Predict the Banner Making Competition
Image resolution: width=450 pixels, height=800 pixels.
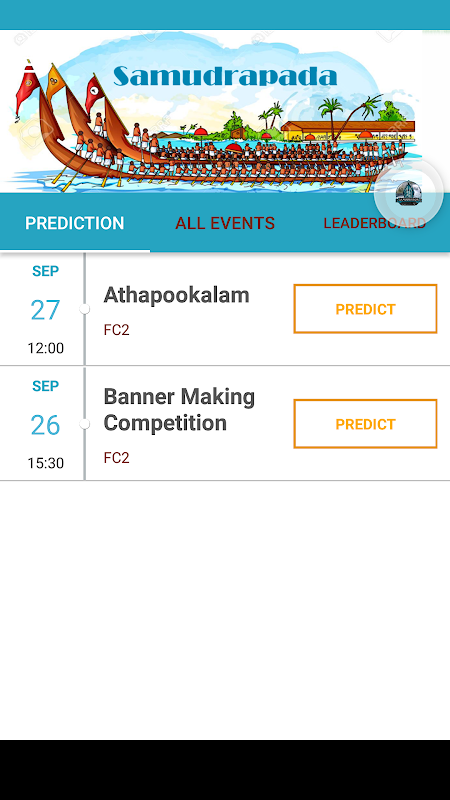365,424
